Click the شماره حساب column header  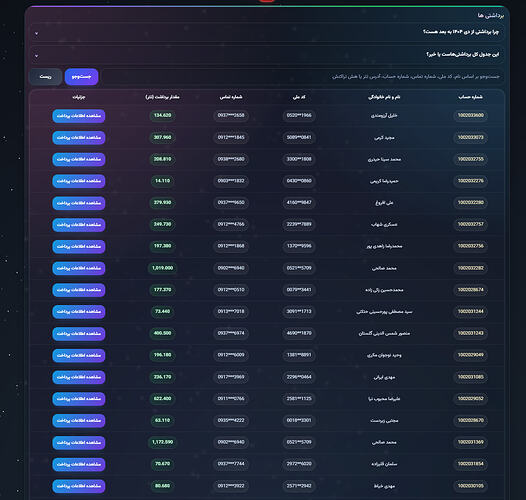point(471,97)
